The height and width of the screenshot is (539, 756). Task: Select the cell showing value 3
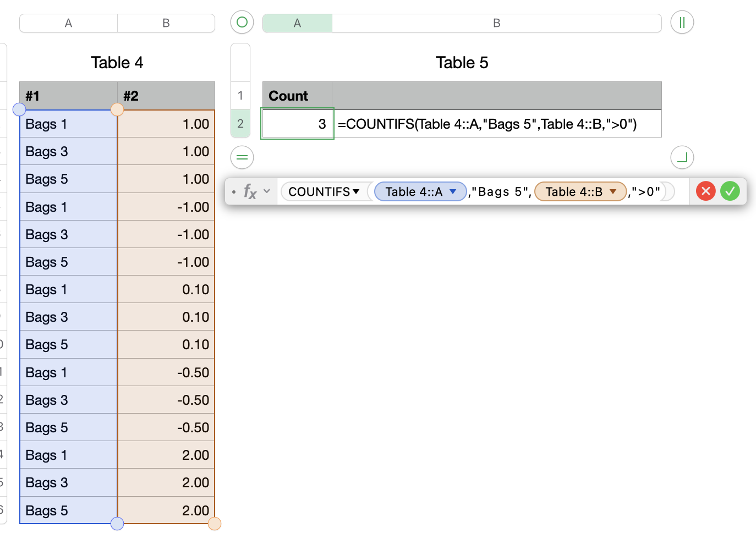[x=297, y=124]
